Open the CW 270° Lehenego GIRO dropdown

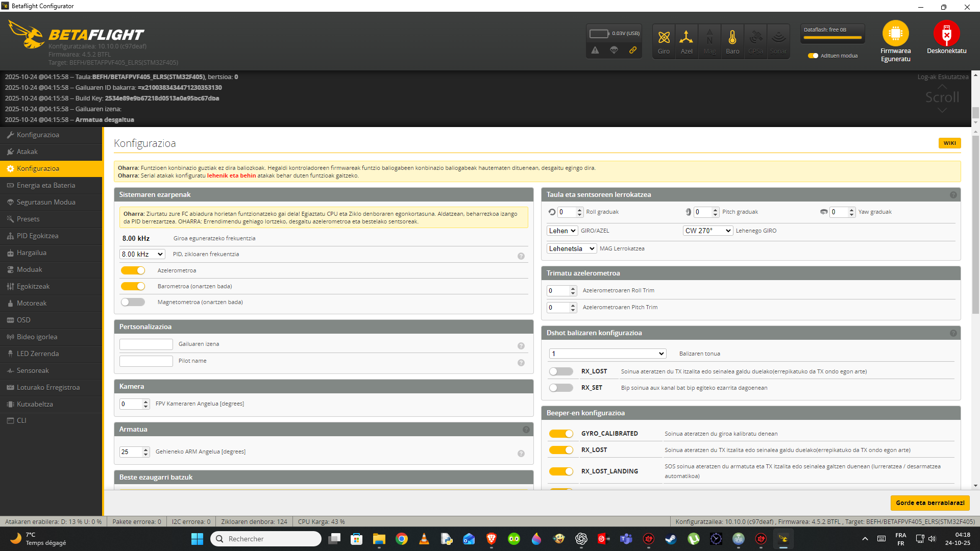[x=707, y=231]
